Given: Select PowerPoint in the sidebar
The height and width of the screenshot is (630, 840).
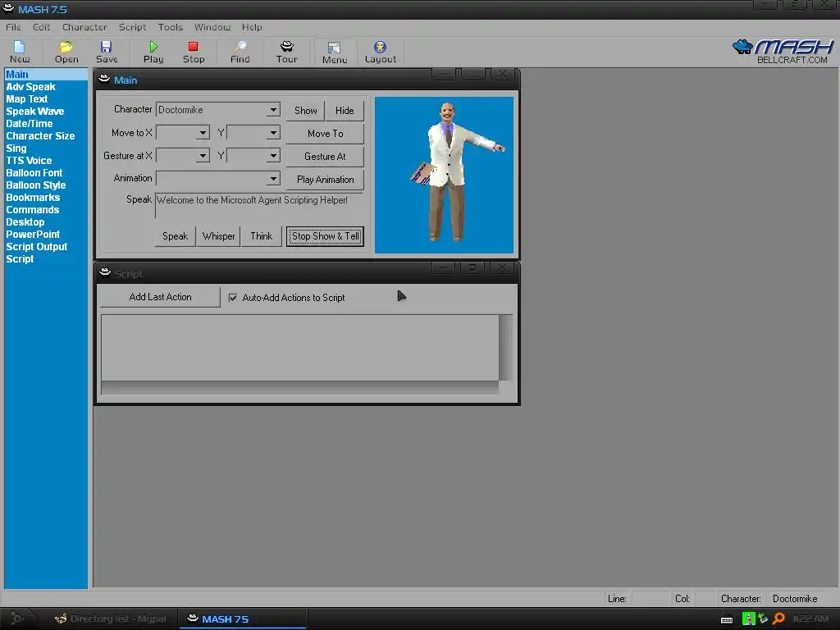Looking at the screenshot, I should (x=33, y=235).
